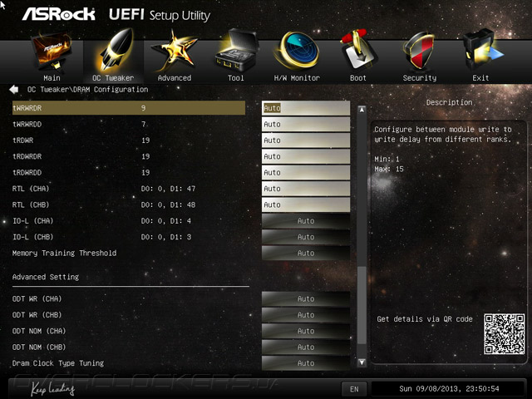532x399 pixels.
Task: Open the ODT NOM (CHB) Auto dropdown
Action: point(306,347)
